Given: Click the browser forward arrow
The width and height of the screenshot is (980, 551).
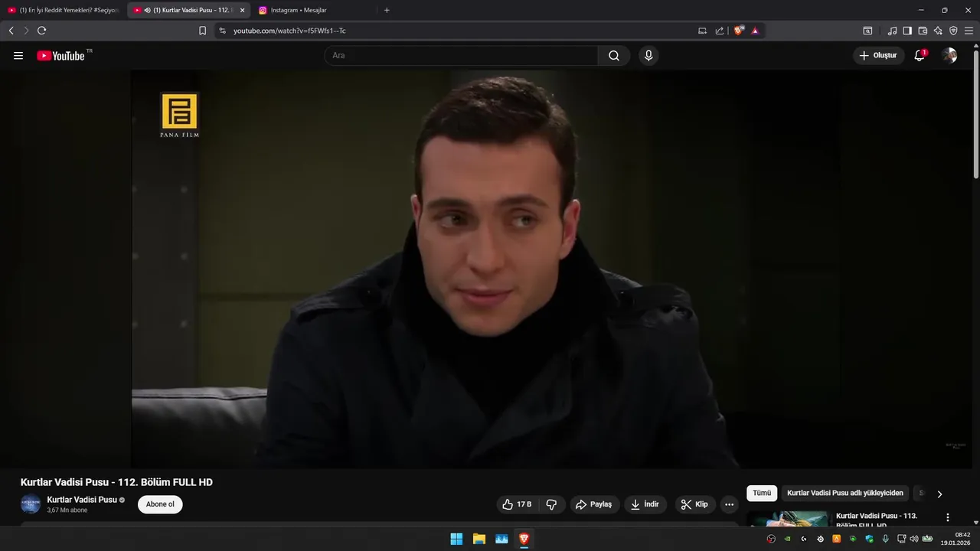Looking at the screenshot, I should 26,31.
